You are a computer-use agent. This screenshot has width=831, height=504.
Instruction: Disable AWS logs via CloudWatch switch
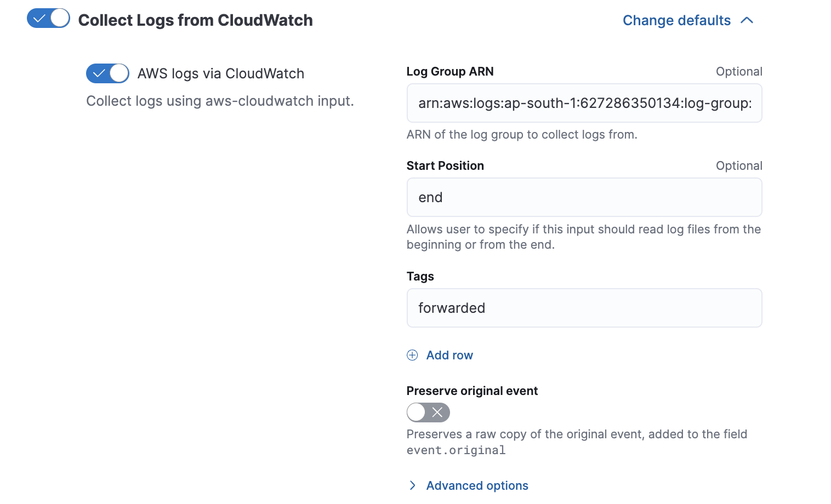point(107,73)
